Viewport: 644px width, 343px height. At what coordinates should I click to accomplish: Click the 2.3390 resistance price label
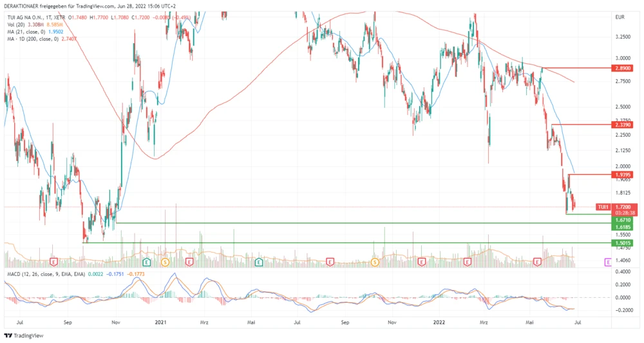tap(623, 124)
